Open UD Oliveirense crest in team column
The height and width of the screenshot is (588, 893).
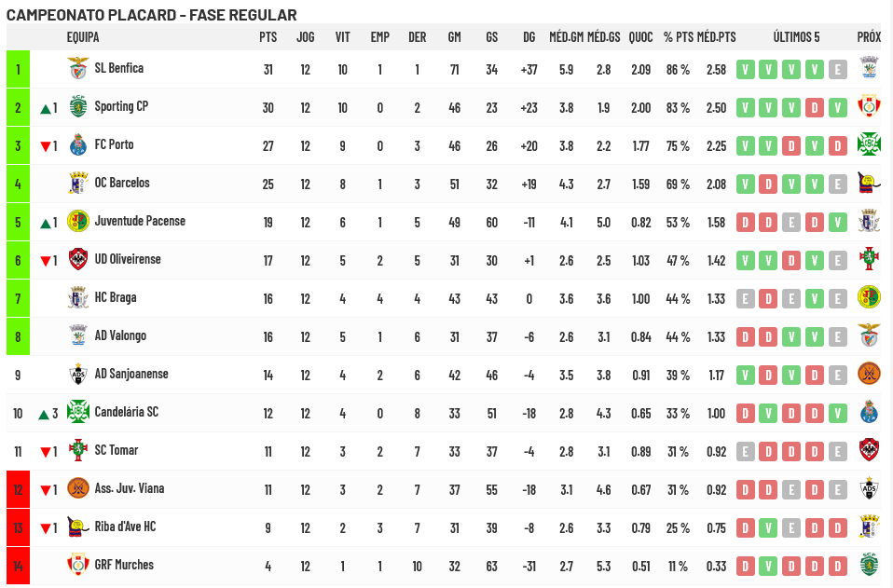click(x=78, y=259)
